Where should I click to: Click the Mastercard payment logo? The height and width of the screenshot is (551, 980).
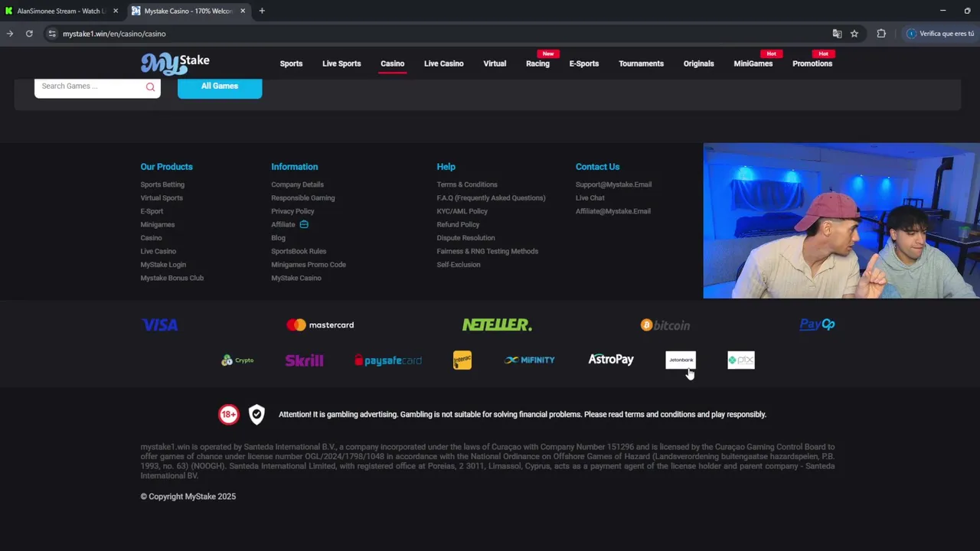tap(320, 325)
